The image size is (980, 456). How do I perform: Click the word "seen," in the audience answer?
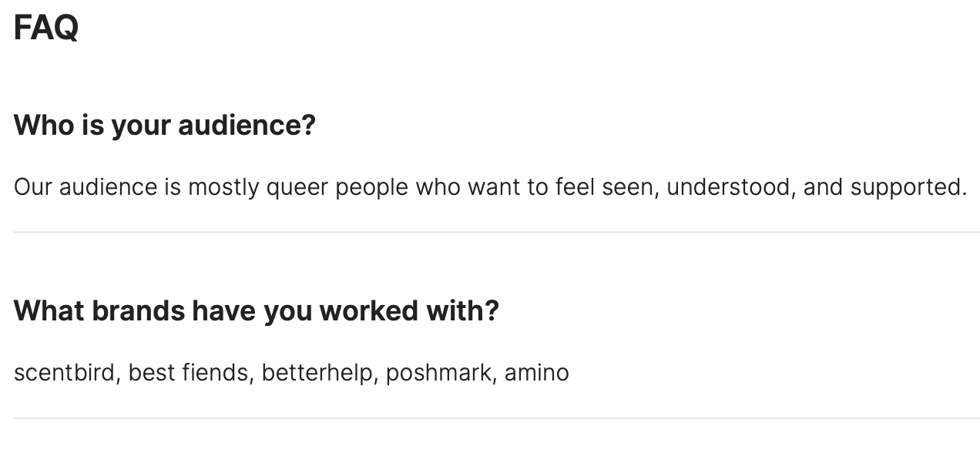(x=628, y=187)
